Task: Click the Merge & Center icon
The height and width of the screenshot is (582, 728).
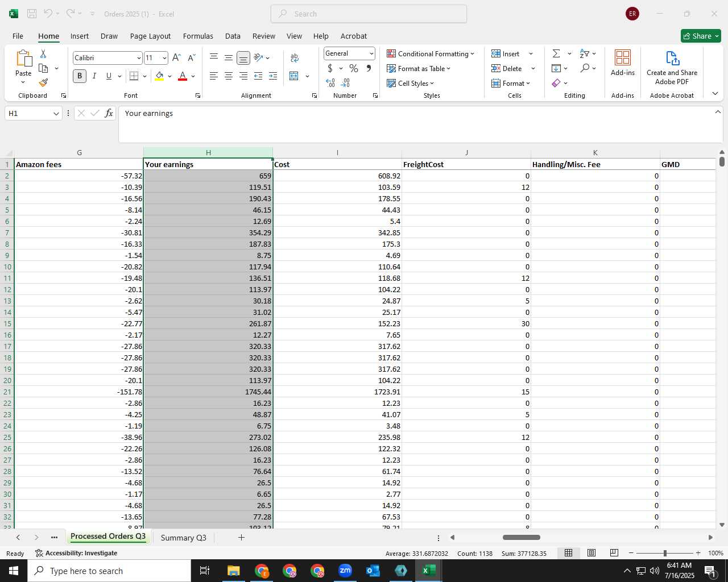Action: [294, 76]
